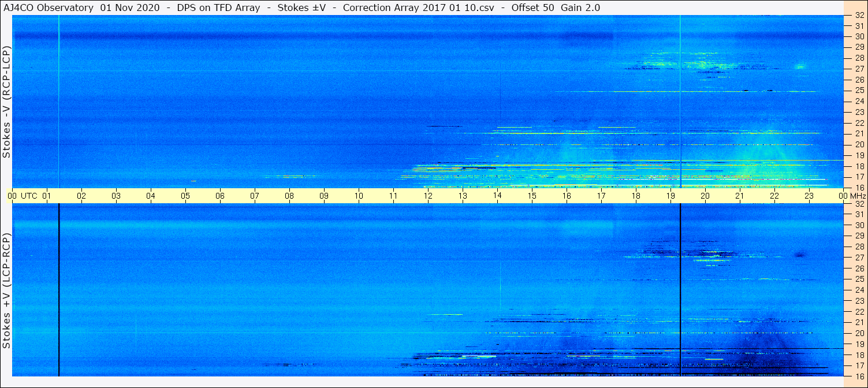
Task: Click the 'Offset 50' header value
Action: pos(533,8)
